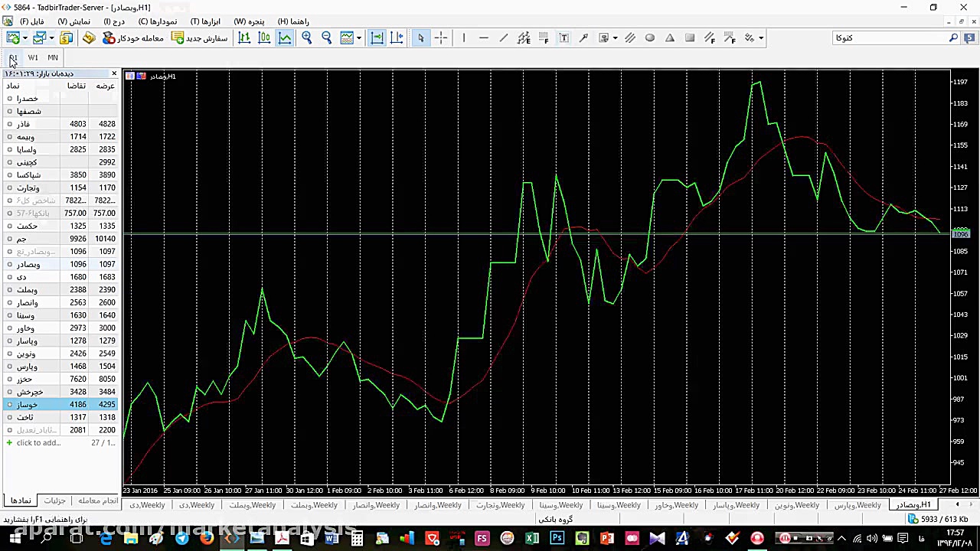Zoom out of the chart
Screen dimensions: 980x551
(x=326, y=37)
